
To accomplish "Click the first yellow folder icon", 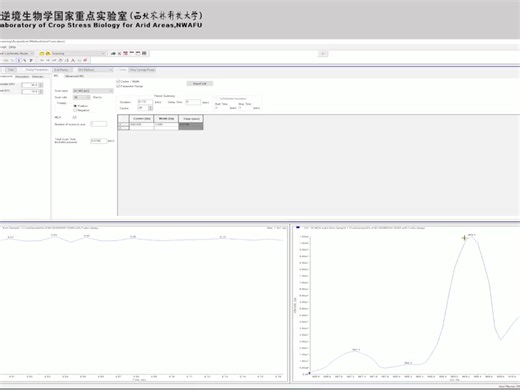I will point(42,53).
